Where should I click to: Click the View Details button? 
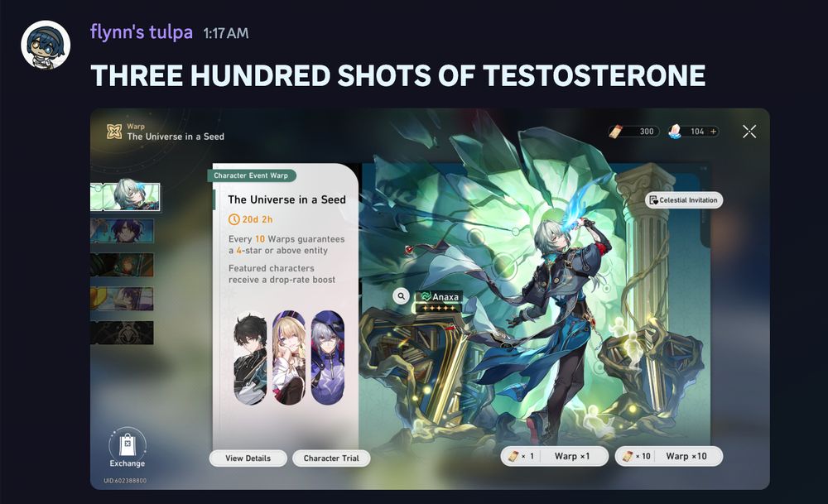(x=248, y=458)
